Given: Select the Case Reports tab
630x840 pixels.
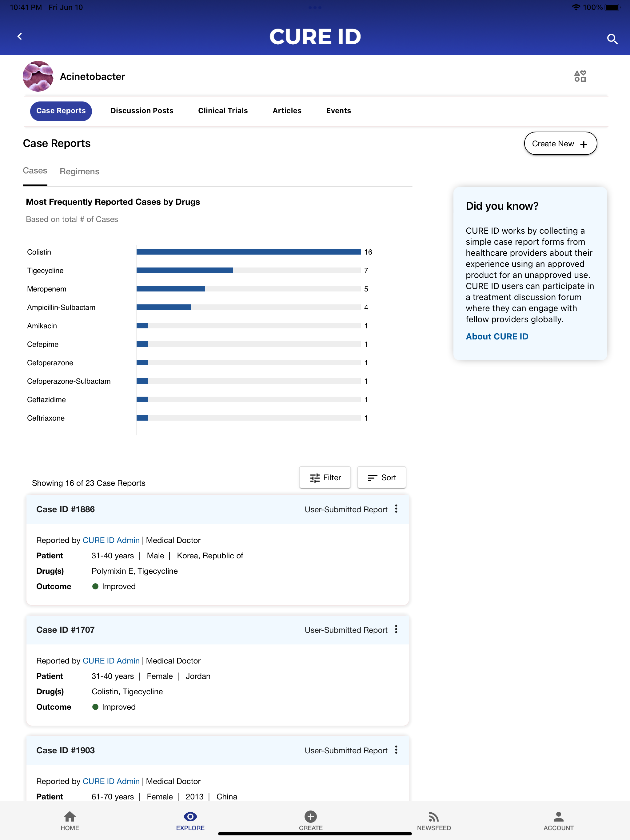Looking at the screenshot, I should tap(61, 111).
